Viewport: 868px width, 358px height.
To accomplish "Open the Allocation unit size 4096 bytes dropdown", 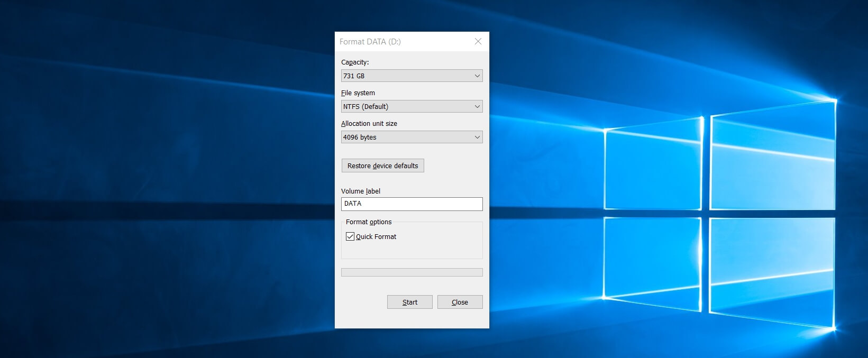I will click(x=412, y=137).
